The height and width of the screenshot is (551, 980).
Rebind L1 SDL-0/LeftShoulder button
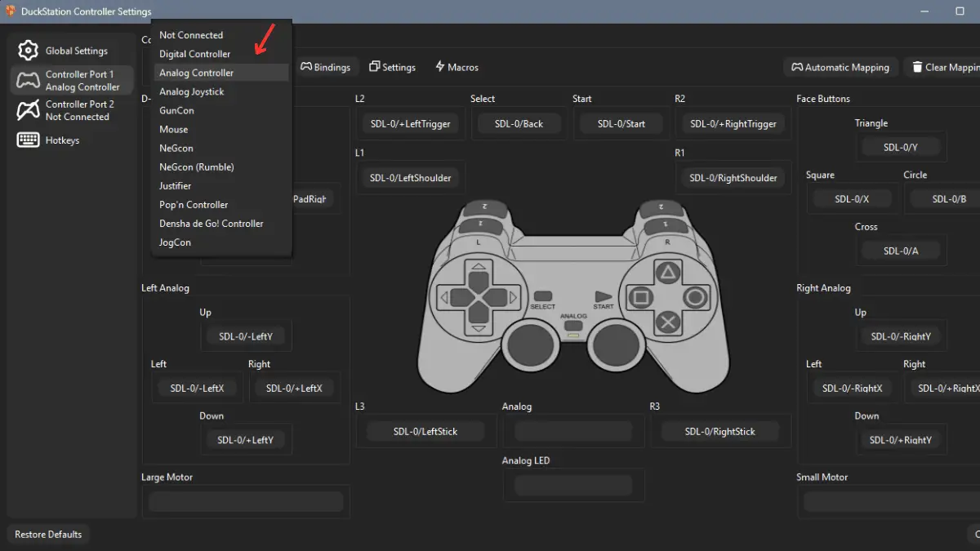[410, 178]
